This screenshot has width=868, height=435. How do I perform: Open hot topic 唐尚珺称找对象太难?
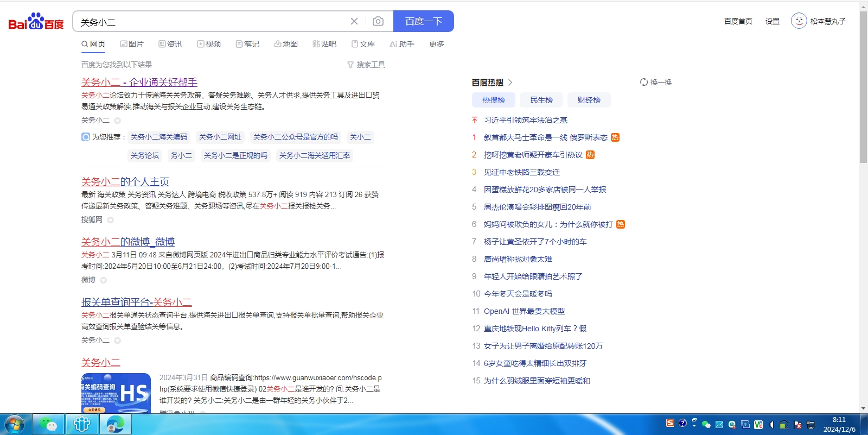click(x=518, y=259)
